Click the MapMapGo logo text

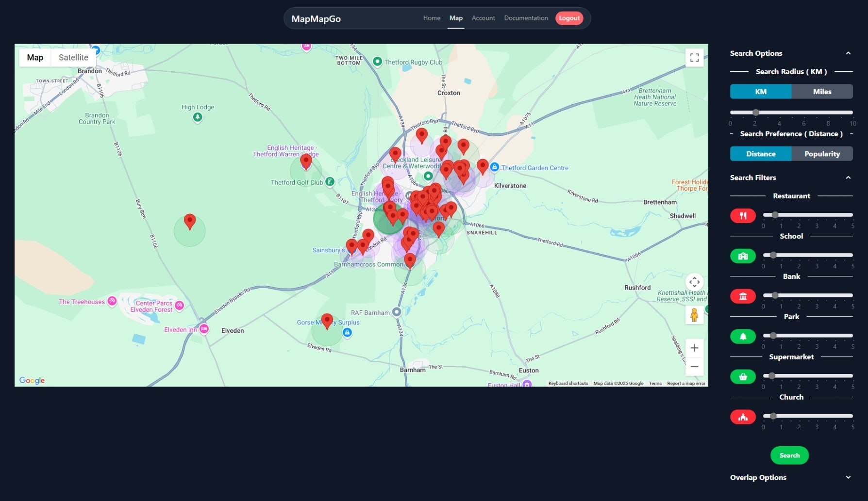(316, 19)
